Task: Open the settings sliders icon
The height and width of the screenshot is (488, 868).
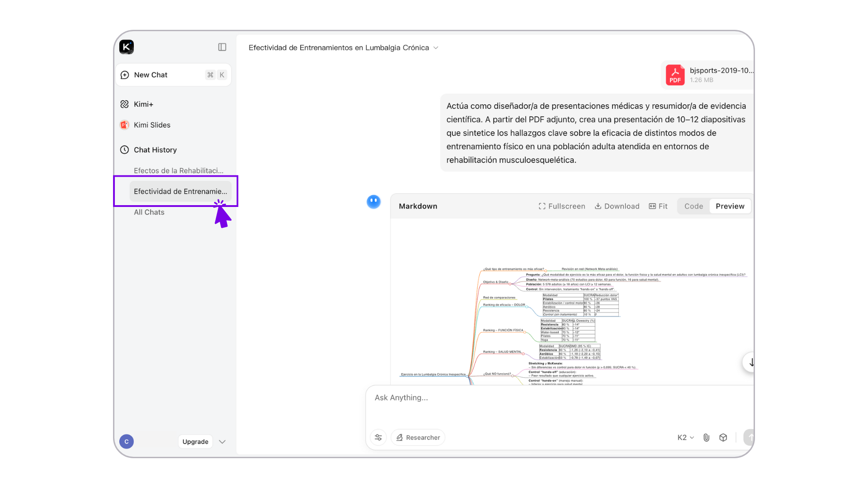Action: (378, 437)
